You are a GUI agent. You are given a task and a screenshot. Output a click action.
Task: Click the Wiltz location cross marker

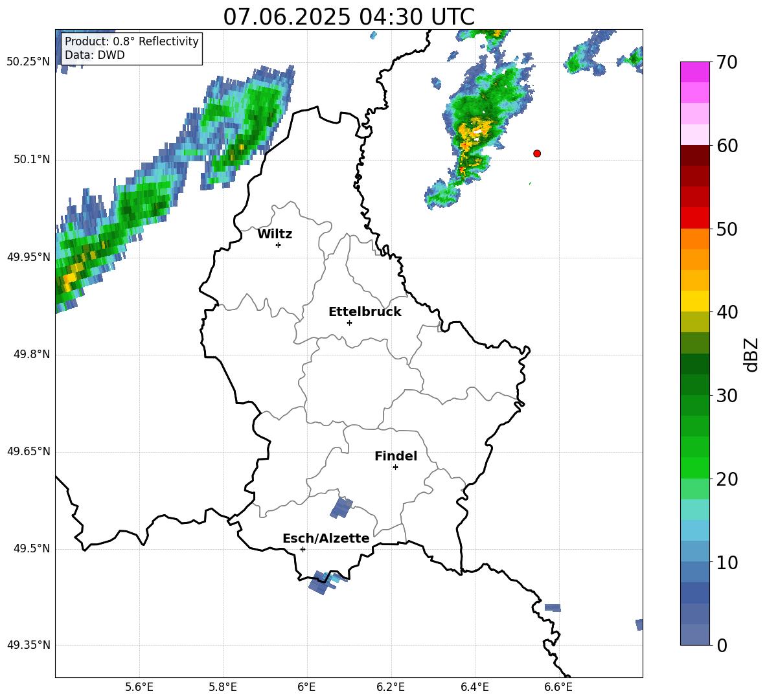coord(279,245)
